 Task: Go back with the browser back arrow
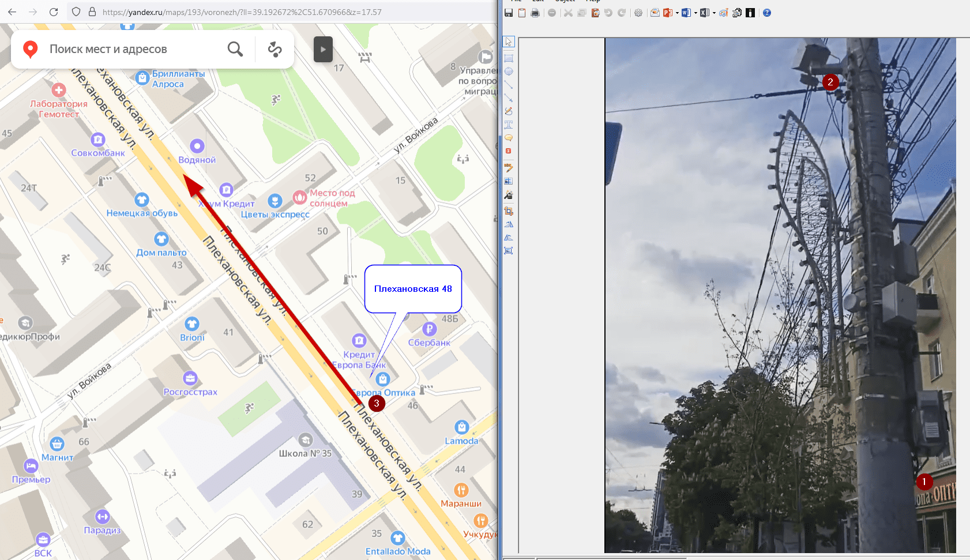coord(12,12)
